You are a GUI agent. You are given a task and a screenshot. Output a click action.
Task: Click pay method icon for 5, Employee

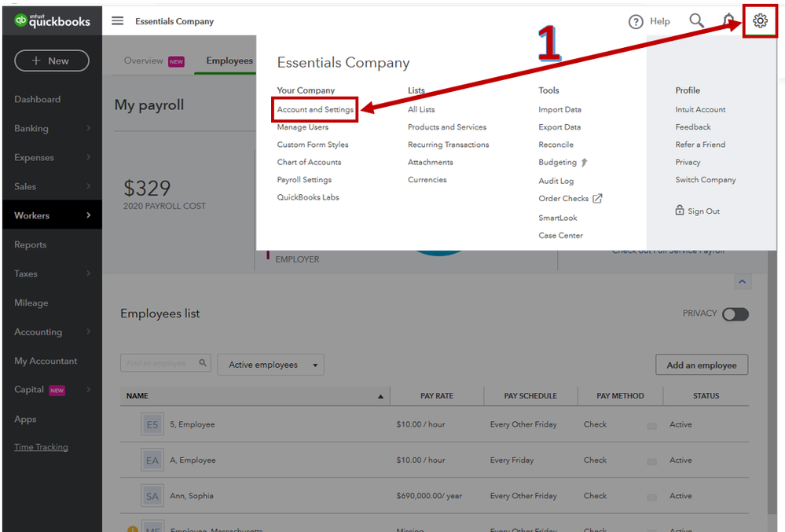652,426
